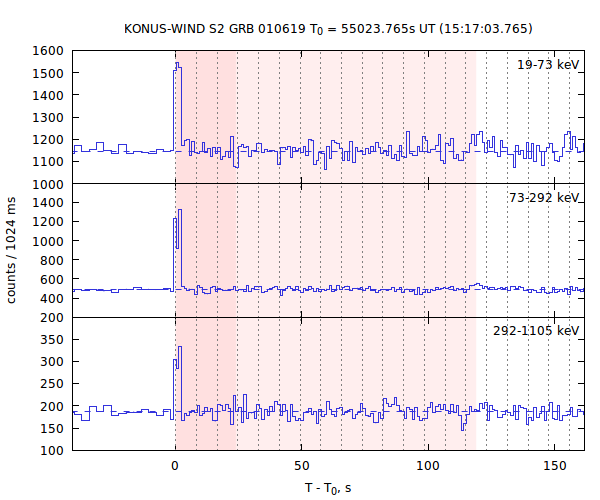Click the 'counts / 1024 ms' axis label
This screenshot has width=600, height=500.
pyautogui.click(x=11, y=251)
